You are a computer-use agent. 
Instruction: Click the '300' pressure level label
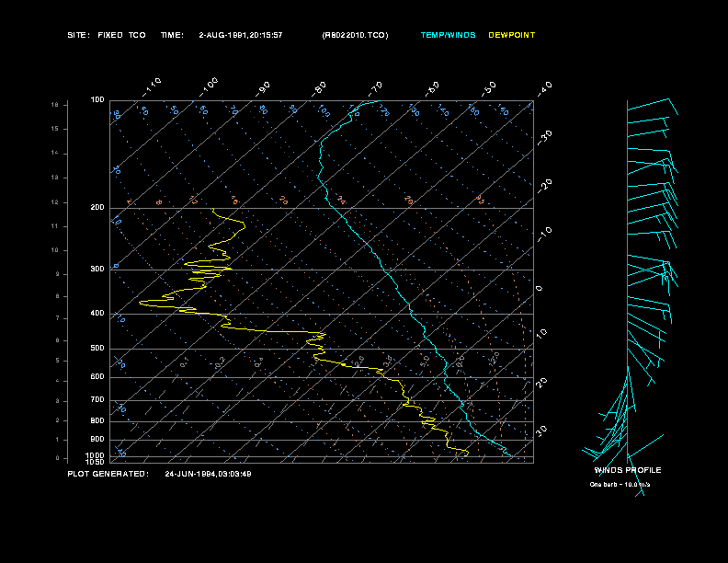point(97,269)
